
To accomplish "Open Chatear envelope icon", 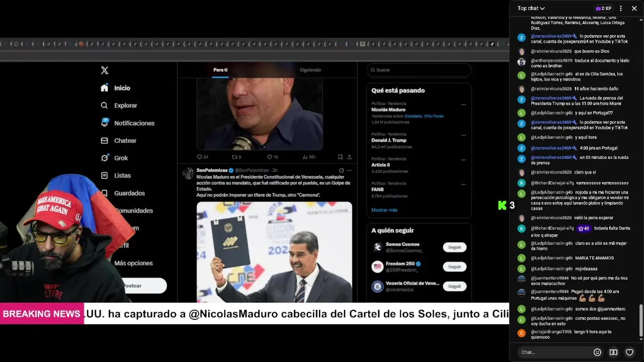I will [104, 141].
